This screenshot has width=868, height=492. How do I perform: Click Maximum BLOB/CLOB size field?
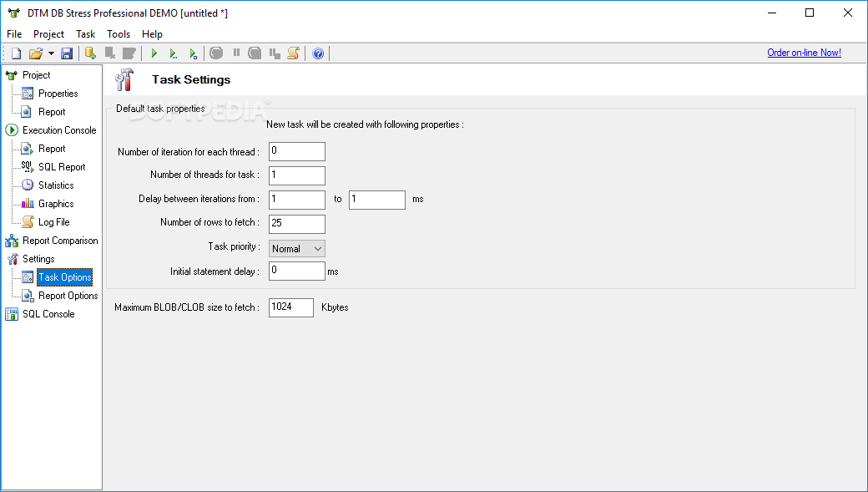click(x=291, y=307)
